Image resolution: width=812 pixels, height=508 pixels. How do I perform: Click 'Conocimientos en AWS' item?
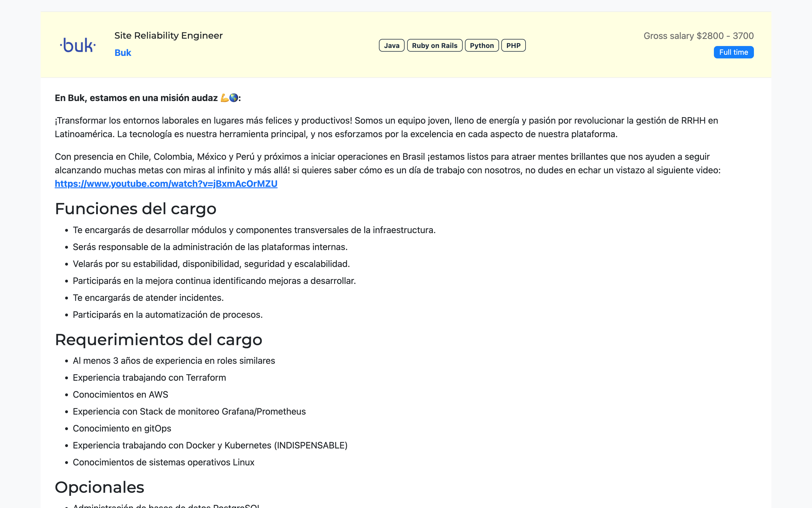pos(120,395)
